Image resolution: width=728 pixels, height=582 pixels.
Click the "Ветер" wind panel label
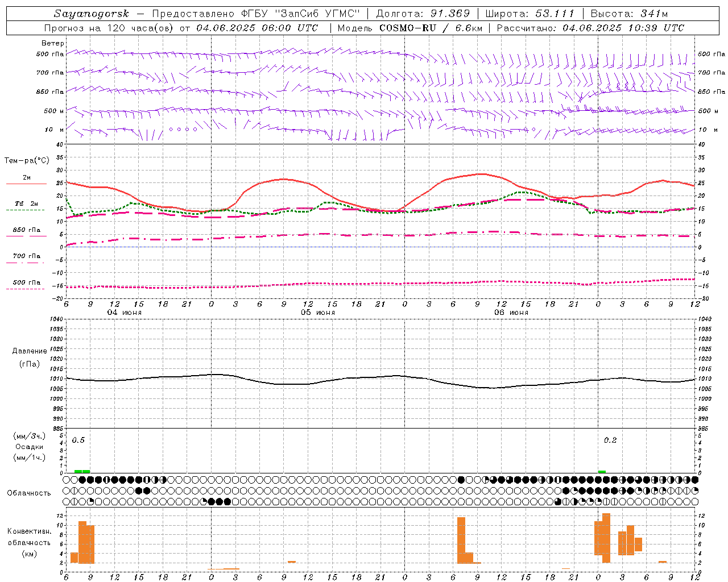(53, 43)
